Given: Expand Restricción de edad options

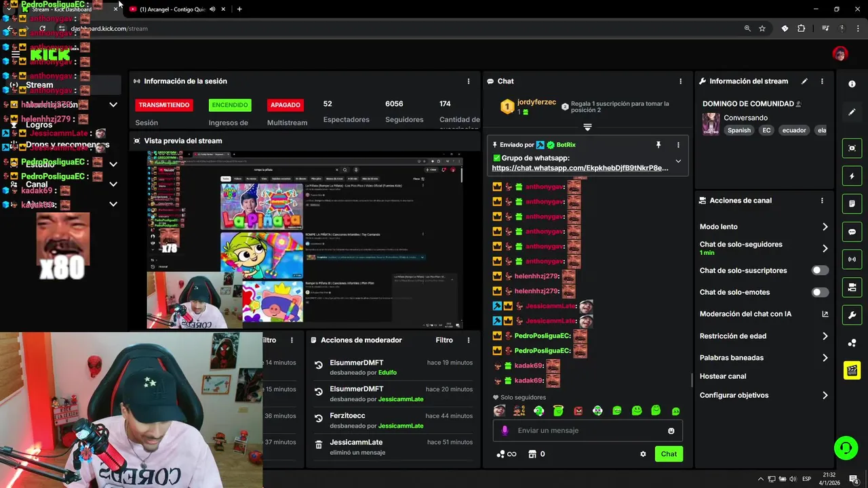Looking at the screenshot, I should [825, 336].
